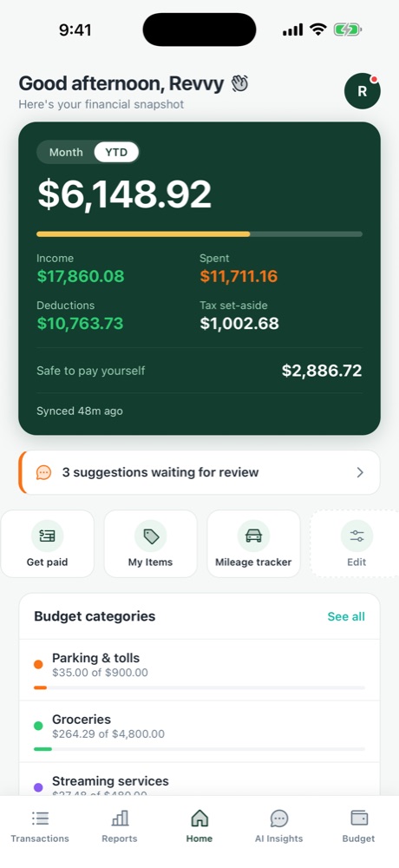Open the Parking & tolls category row

point(199,670)
